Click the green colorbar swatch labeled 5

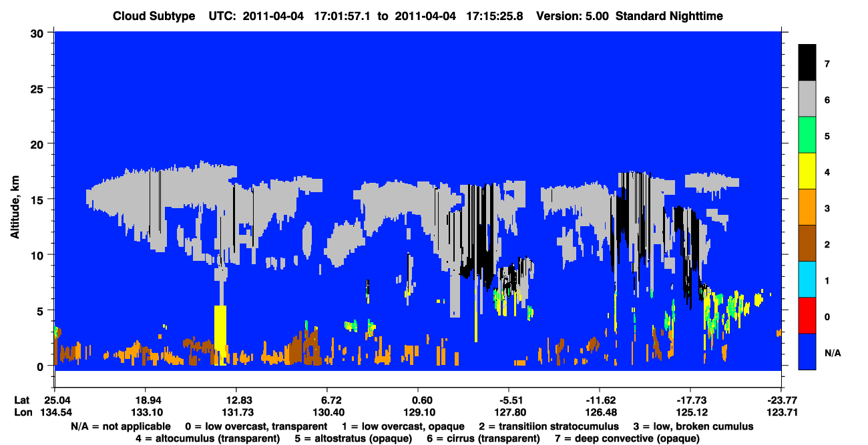tap(807, 135)
